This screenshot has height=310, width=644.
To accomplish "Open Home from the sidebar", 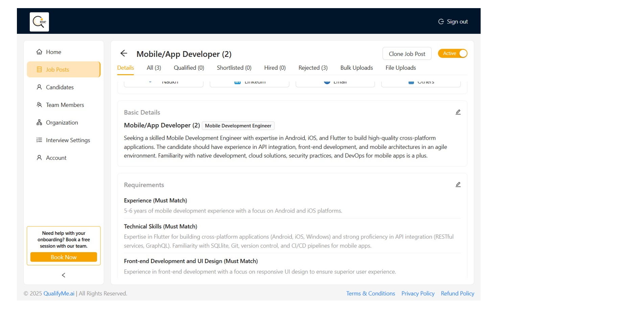I will [x=53, y=52].
